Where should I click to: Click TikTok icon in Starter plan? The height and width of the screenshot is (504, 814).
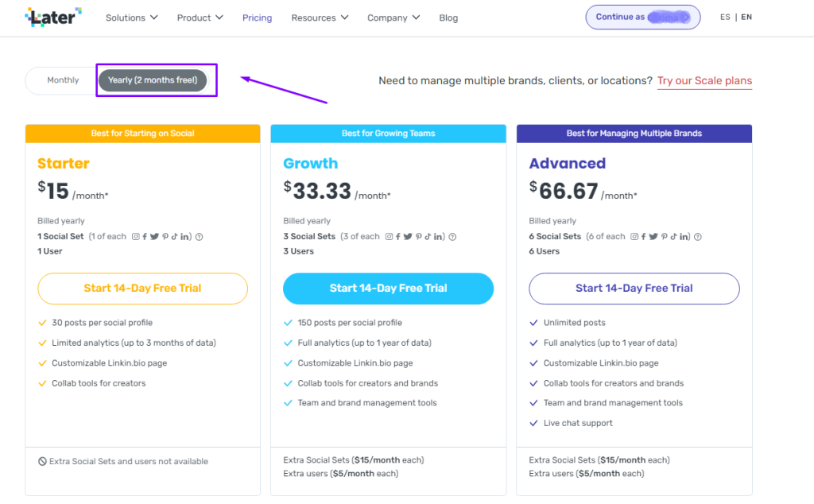(x=174, y=237)
